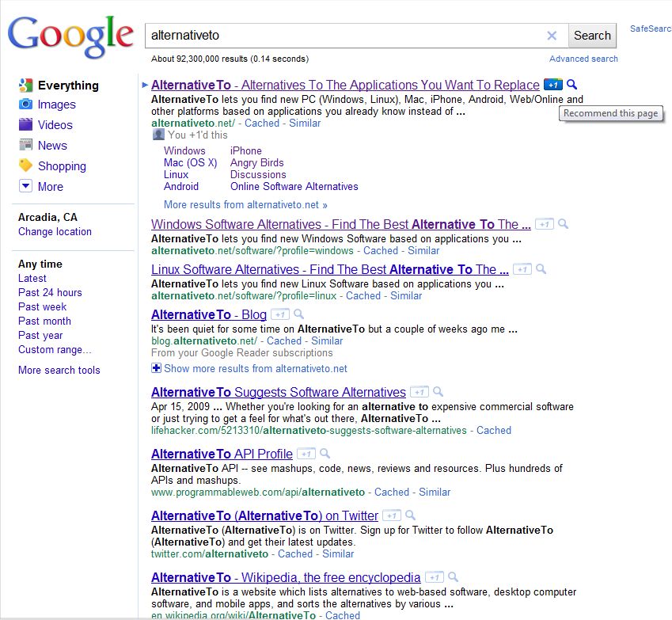Click the Shopping price-tag icon

point(25,166)
